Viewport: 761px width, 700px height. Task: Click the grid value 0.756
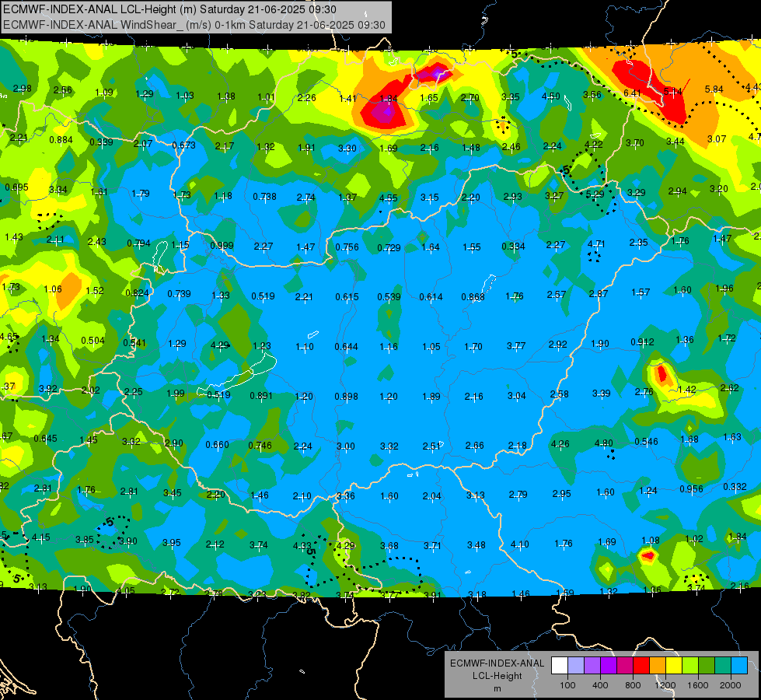[x=347, y=247]
